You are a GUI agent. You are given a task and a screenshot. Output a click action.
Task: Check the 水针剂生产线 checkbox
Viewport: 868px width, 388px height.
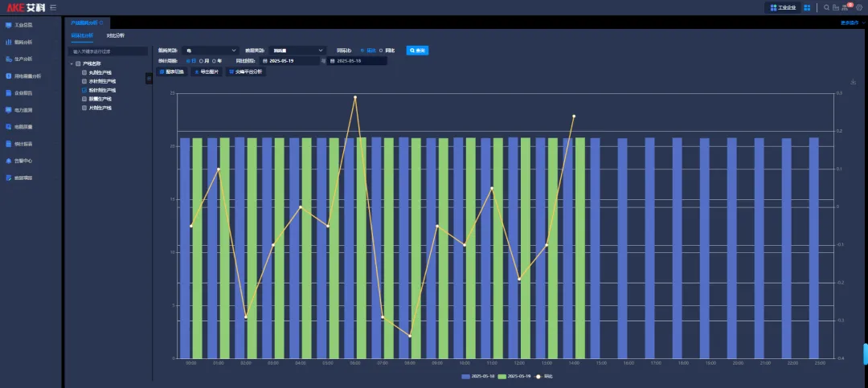(84, 81)
